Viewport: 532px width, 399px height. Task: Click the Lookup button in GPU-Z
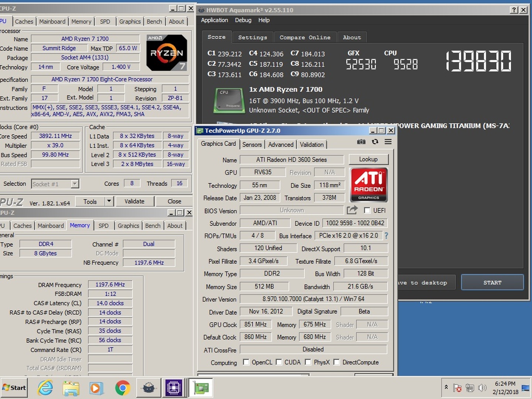point(368,159)
